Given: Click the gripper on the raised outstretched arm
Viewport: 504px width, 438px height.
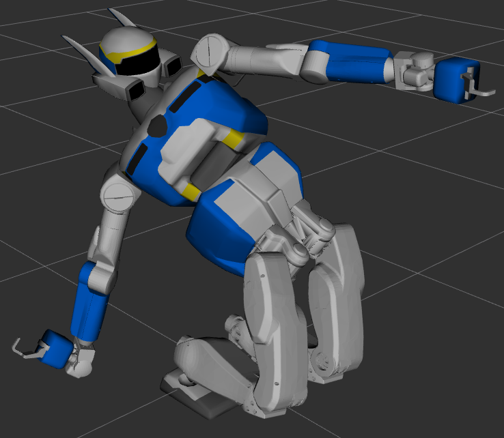Looking at the screenshot, I should point(462,81).
